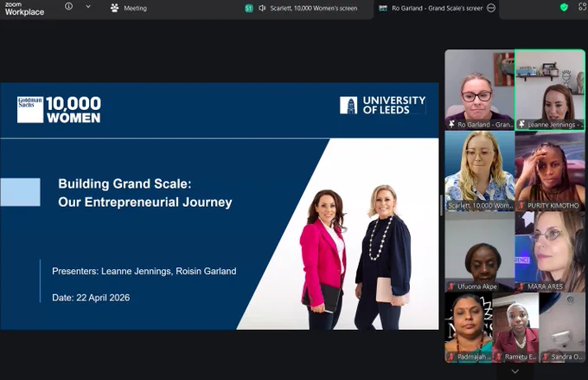Select PURITY KIMOTHO's video thumbnail

[x=550, y=171]
